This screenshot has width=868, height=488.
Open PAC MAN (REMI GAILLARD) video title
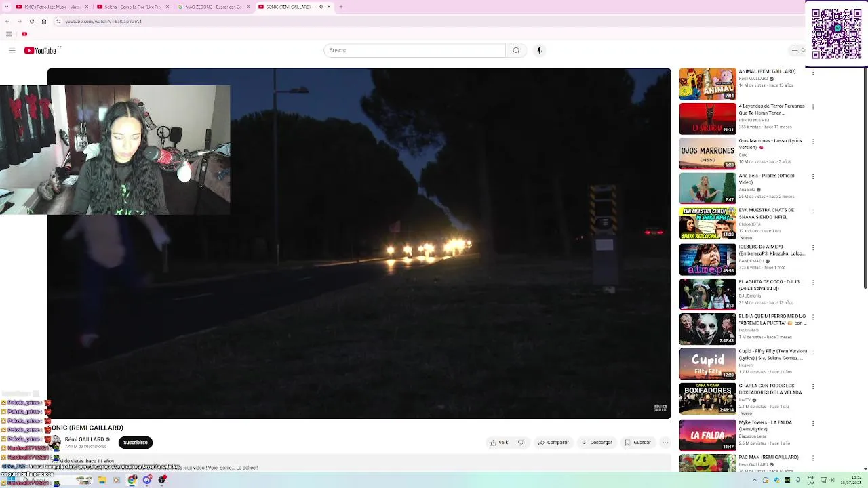pyautogui.click(x=768, y=457)
